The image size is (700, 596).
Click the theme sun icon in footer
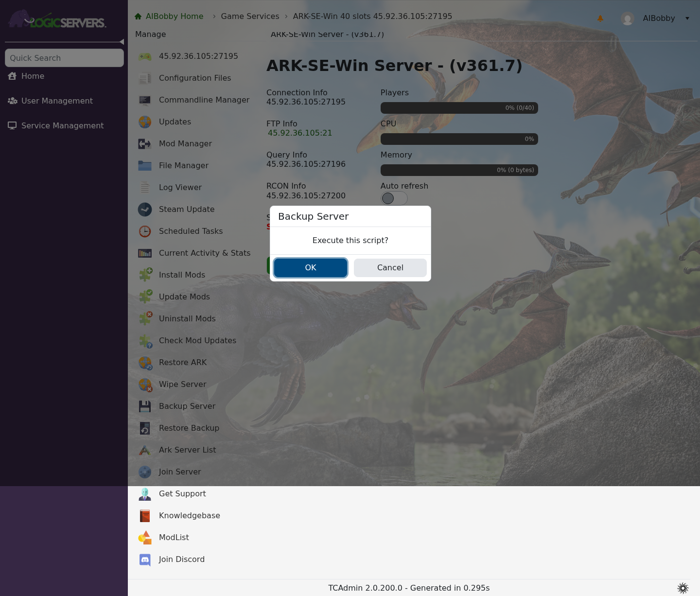coord(683,588)
